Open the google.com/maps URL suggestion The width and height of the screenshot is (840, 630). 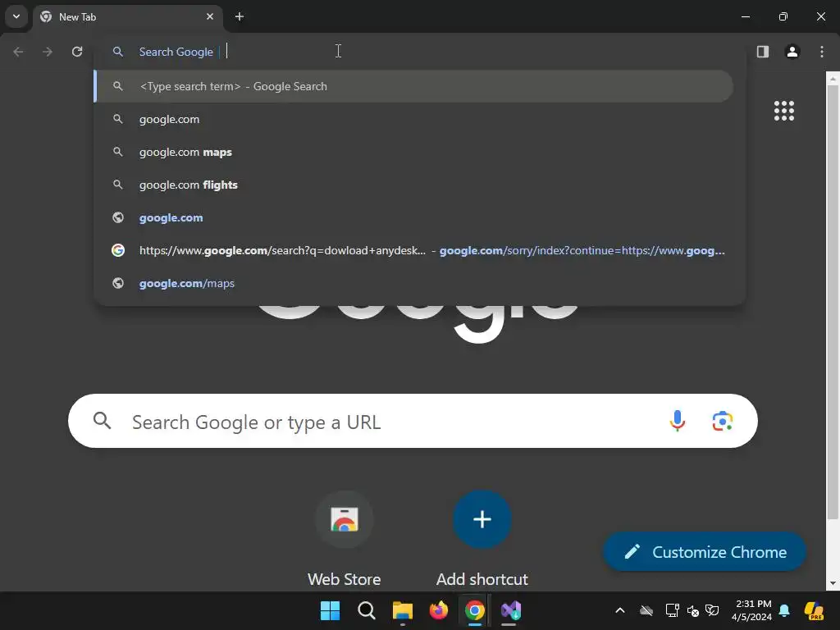pyautogui.click(x=413, y=283)
